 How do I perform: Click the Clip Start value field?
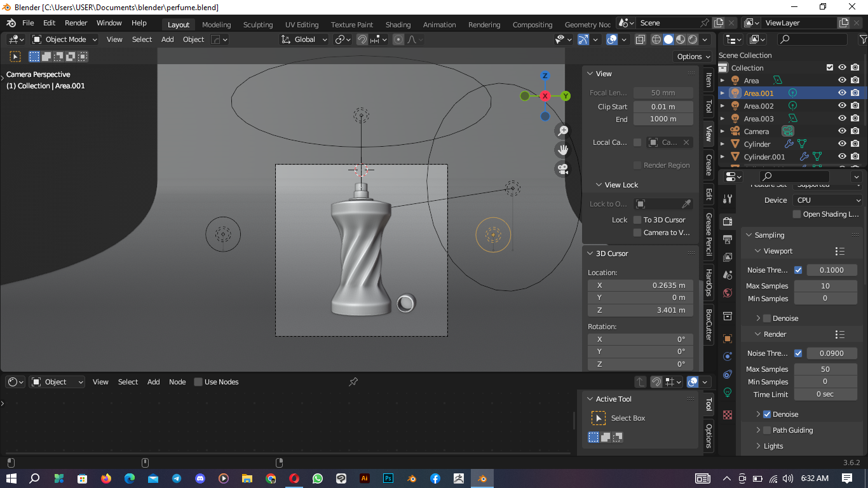click(x=663, y=107)
